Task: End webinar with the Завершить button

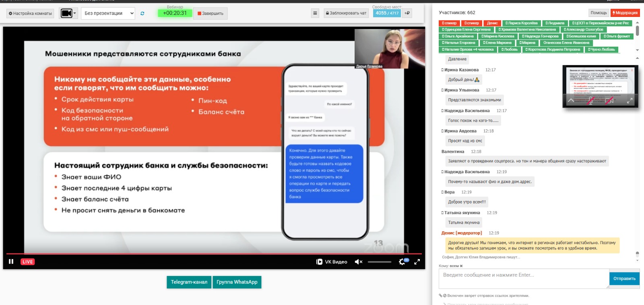Action: [x=211, y=13]
